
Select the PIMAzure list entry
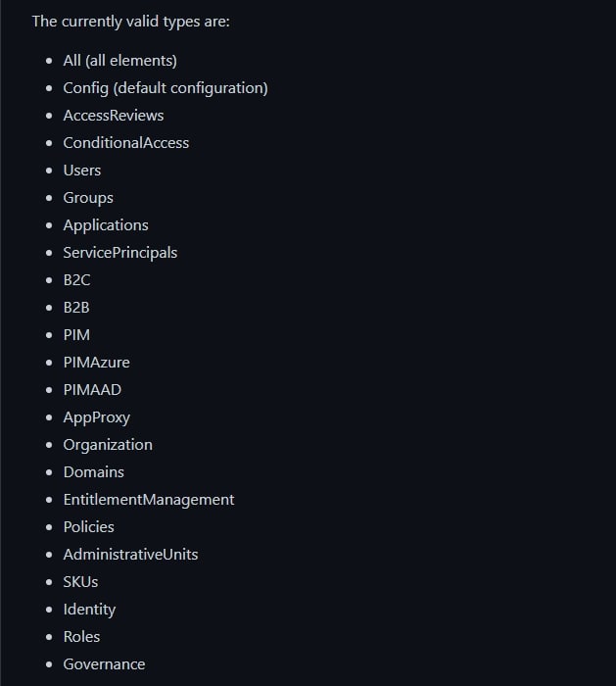click(97, 363)
